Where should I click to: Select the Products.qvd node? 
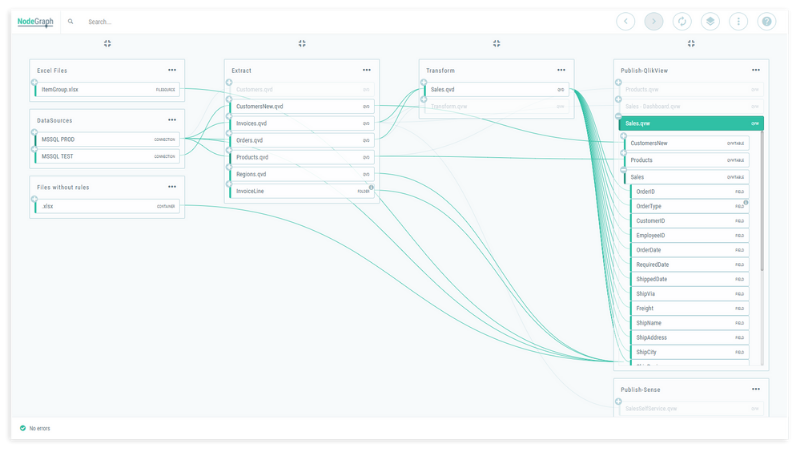pyautogui.click(x=302, y=157)
